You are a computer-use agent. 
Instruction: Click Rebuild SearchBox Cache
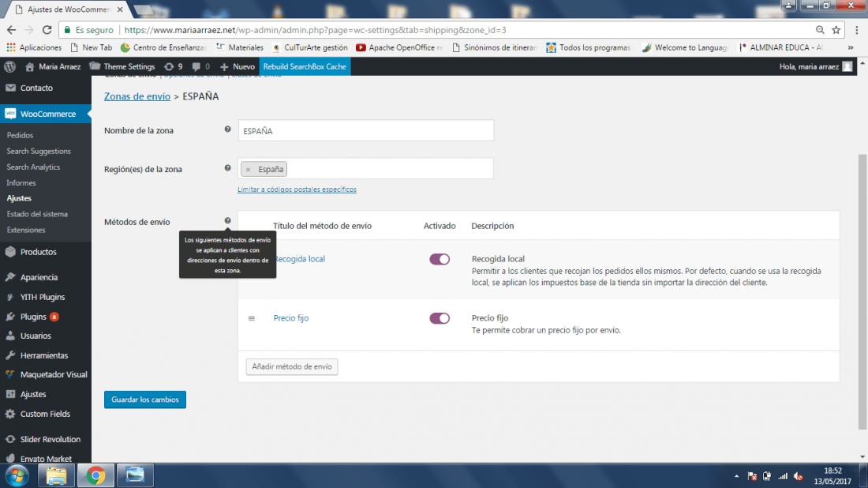coord(305,66)
